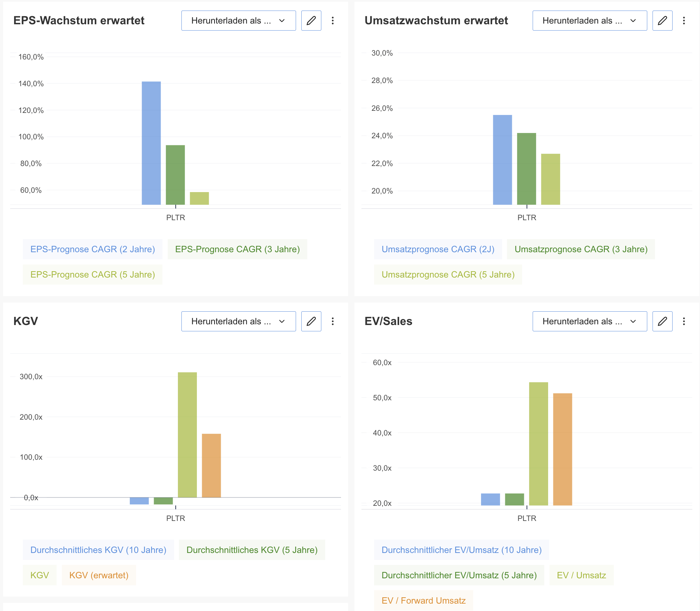Click the 60,0x axis label in EV/Sales
The image size is (700, 611).
(x=382, y=363)
